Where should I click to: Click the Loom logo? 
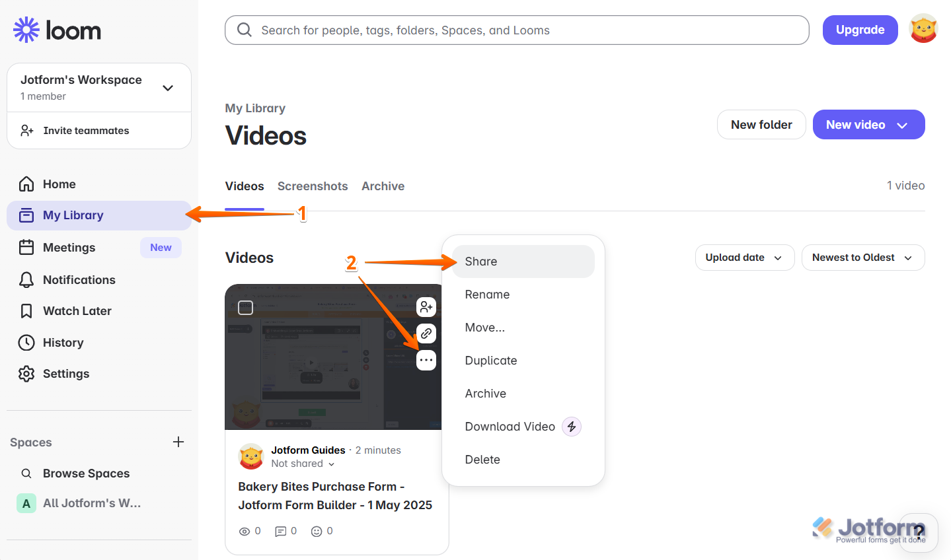(x=57, y=30)
